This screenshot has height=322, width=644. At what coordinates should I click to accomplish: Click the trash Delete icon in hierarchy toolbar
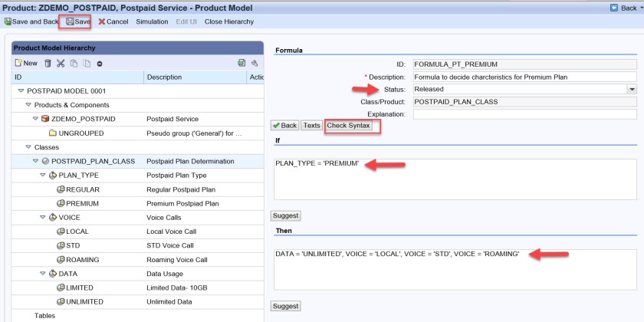48,63
